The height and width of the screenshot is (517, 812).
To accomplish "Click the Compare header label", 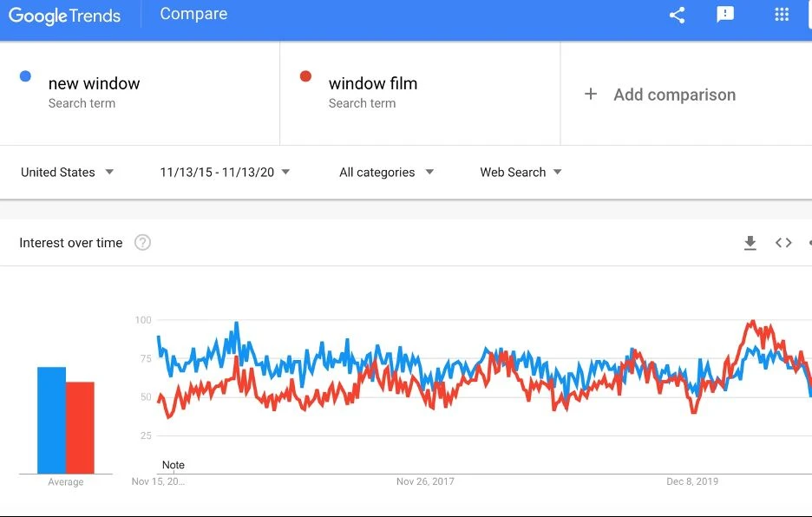I will [x=193, y=14].
